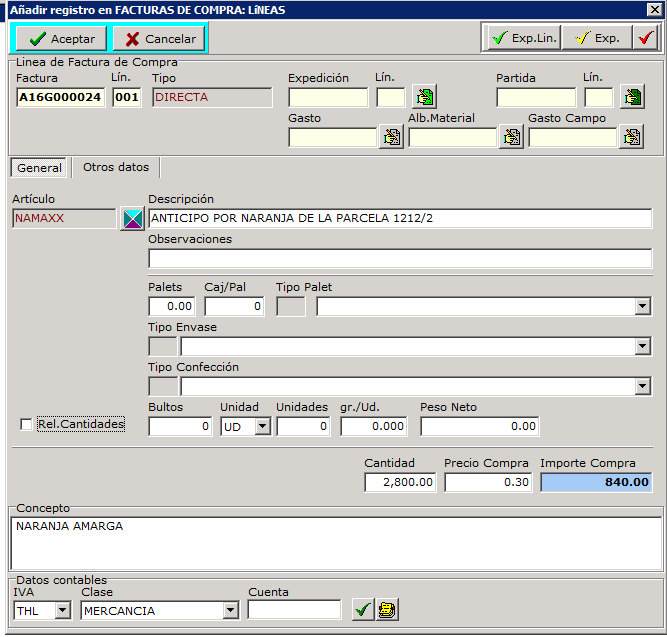Image resolution: width=667 pixels, height=637 pixels.
Task: Switch to the Otros datos tab
Action: tap(116, 167)
